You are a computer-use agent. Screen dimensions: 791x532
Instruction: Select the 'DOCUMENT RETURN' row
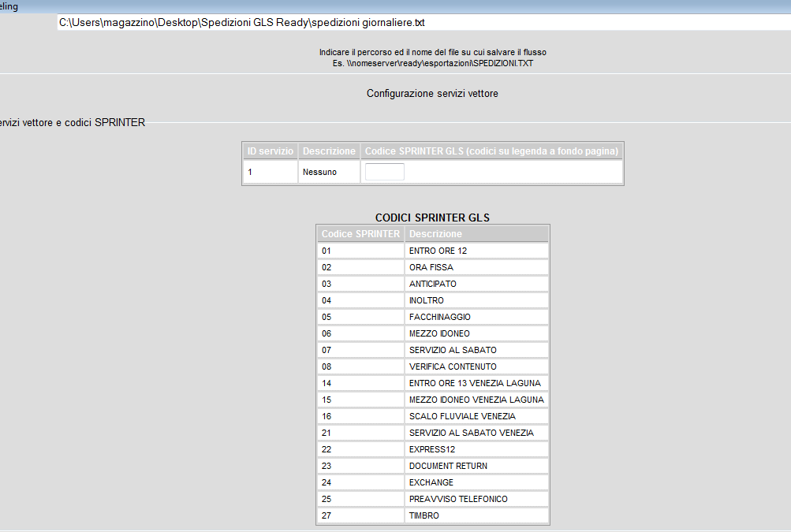click(x=433, y=466)
